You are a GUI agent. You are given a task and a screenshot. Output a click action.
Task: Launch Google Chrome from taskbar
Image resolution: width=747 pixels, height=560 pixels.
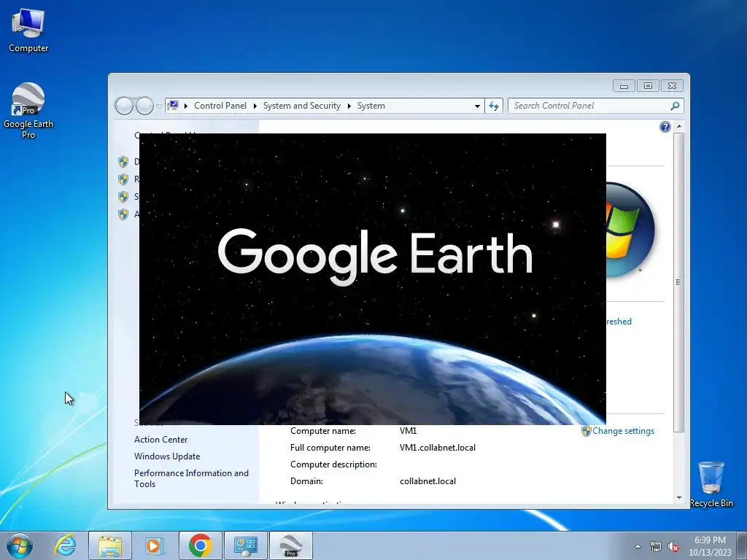click(201, 545)
